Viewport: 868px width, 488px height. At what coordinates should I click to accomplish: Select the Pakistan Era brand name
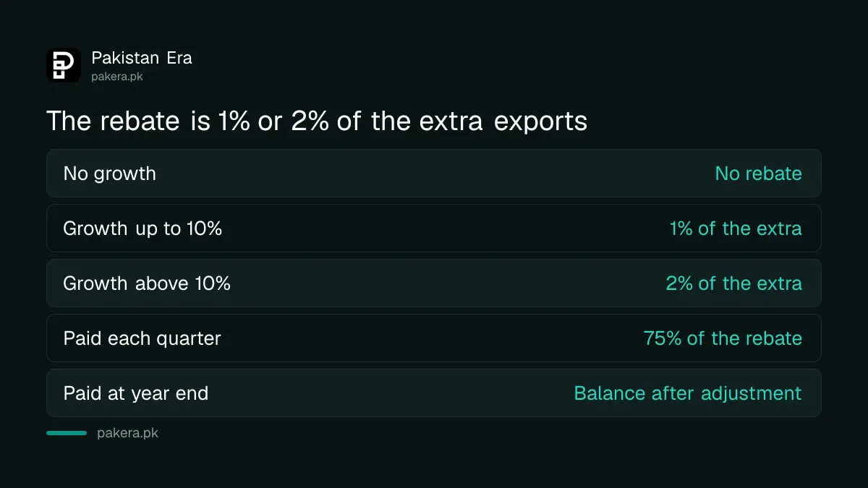pyautogui.click(x=142, y=58)
